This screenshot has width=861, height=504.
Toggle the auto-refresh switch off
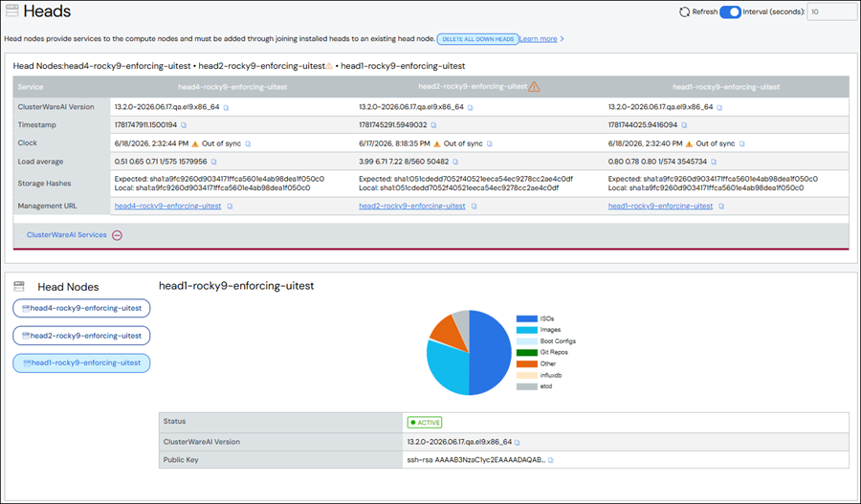point(730,12)
